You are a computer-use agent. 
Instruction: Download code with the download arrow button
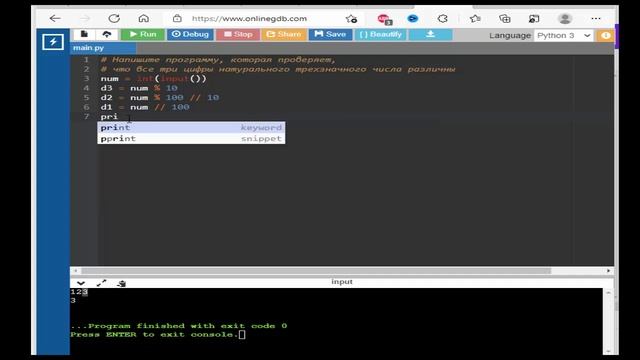(x=430, y=34)
